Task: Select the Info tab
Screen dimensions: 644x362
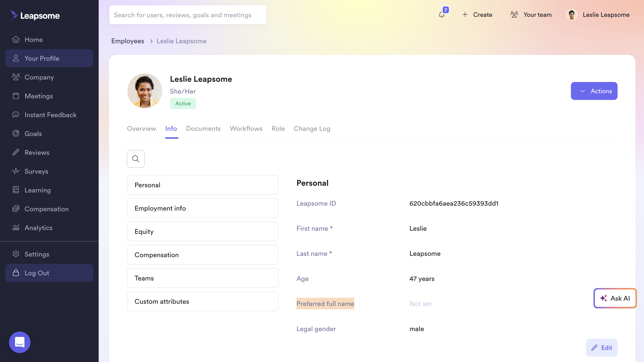Action: pyautogui.click(x=171, y=129)
